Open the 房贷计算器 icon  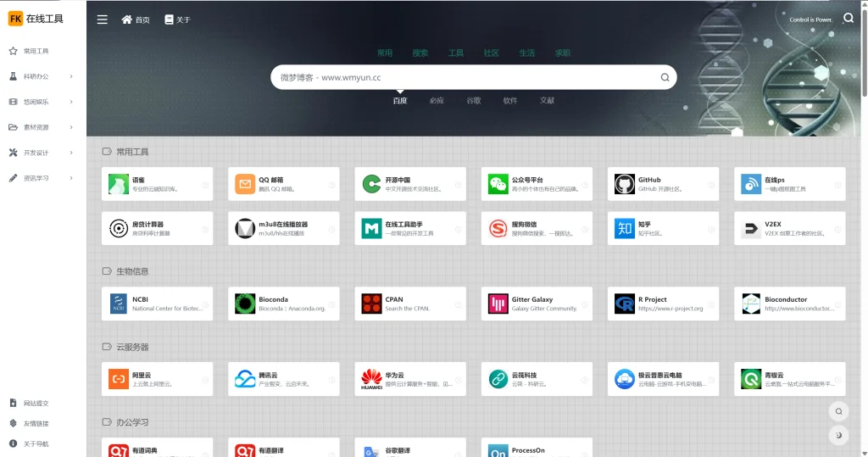point(119,228)
